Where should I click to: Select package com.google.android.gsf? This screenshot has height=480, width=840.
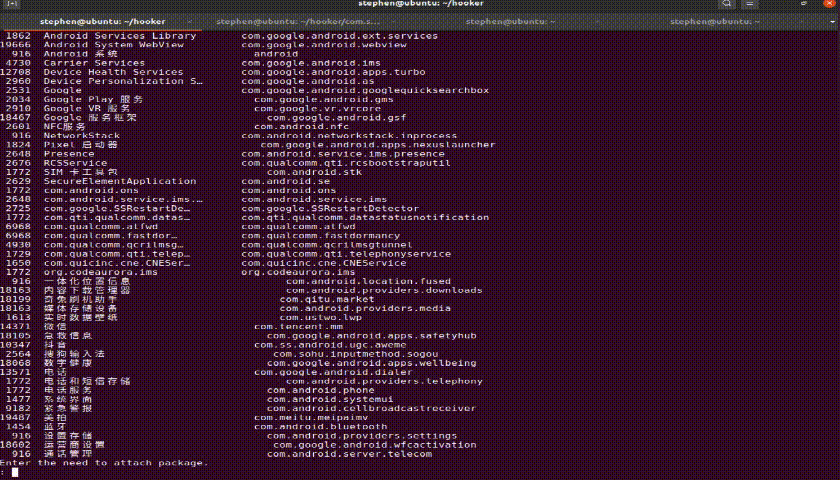[336, 118]
